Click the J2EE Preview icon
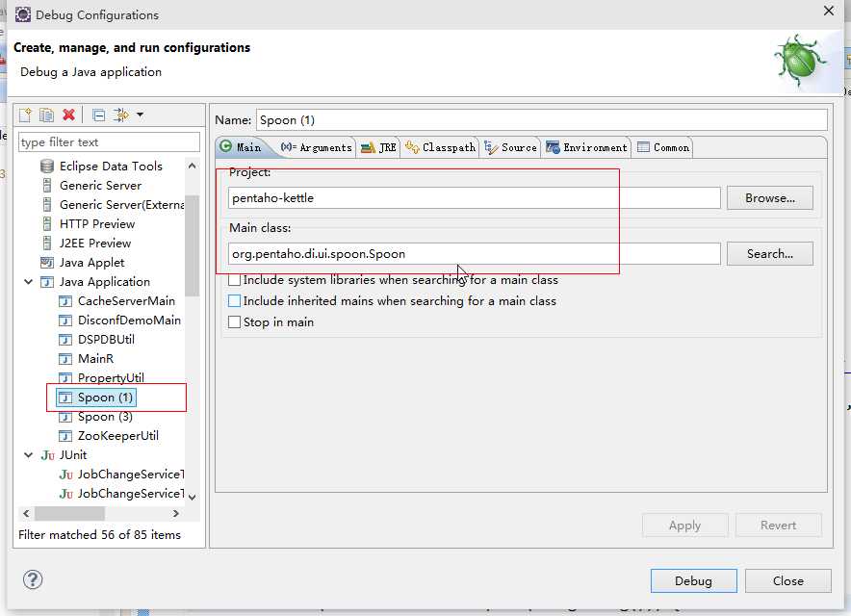 [47, 244]
